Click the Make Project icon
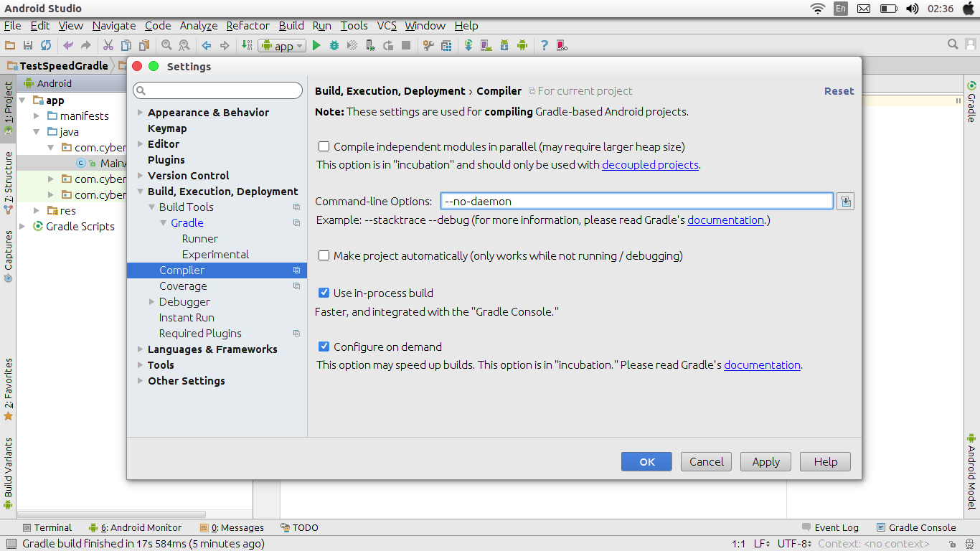Viewport: 980px width, 551px height. [x=247, y=45]
